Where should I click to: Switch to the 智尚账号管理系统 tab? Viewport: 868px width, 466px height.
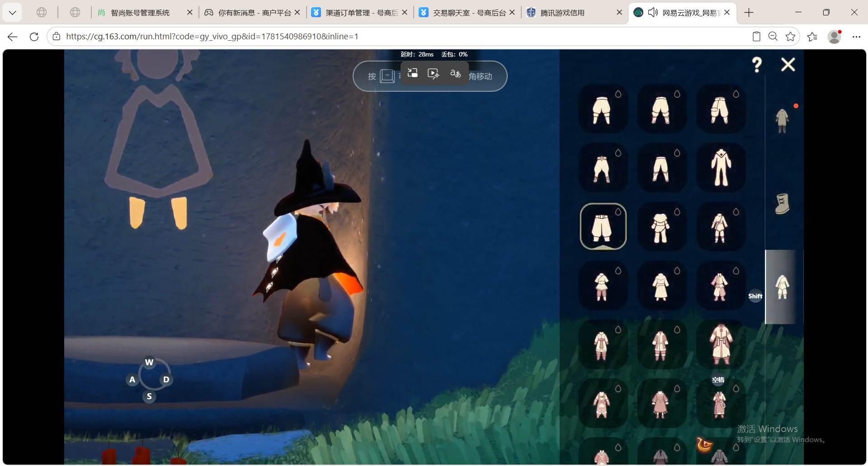coord(140,13)
